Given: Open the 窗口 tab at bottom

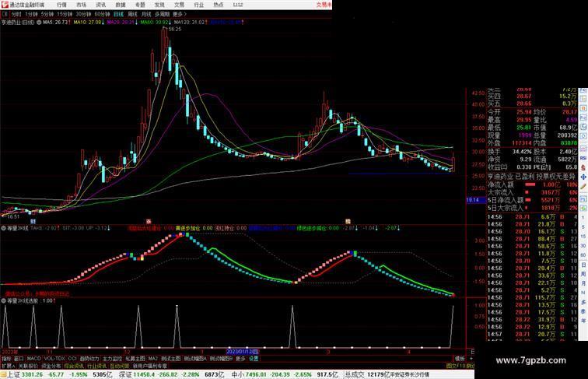Looking at the screenshot, I should point(19,359).
